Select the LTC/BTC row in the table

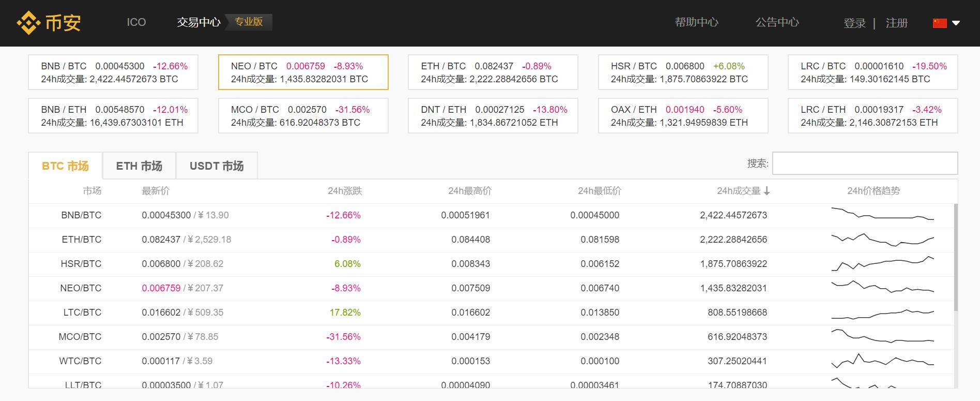point(491,313)
